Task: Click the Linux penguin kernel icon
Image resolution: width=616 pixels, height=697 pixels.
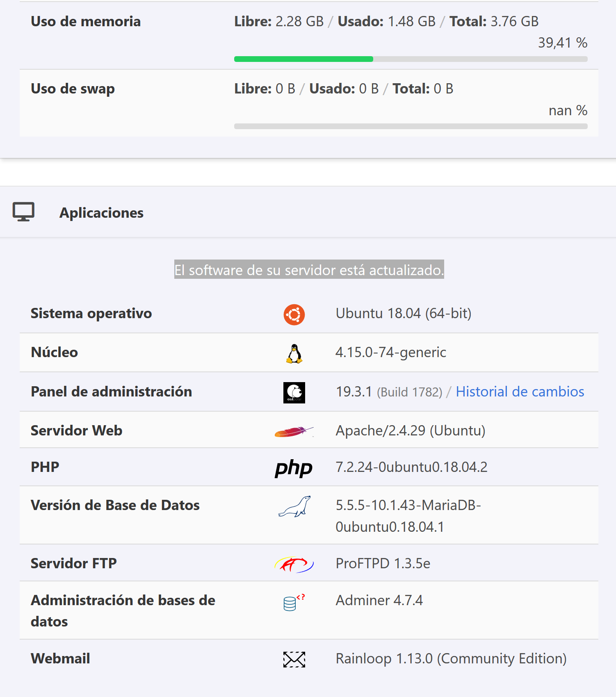Action: pyautogui.click(x=294, y=353)
